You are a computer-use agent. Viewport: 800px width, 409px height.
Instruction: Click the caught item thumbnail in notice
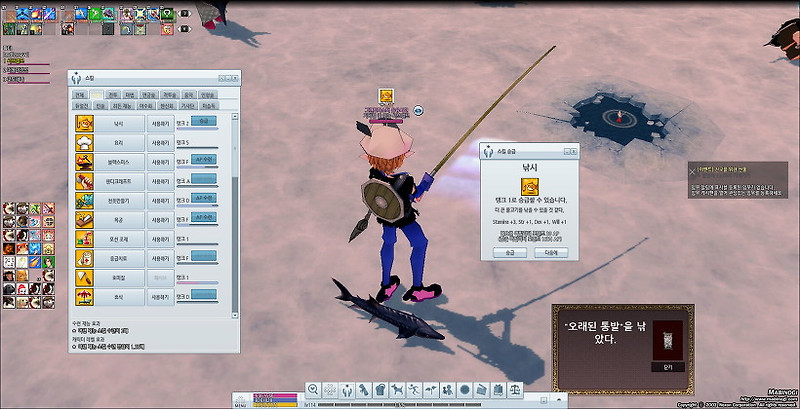pos(668,340)
